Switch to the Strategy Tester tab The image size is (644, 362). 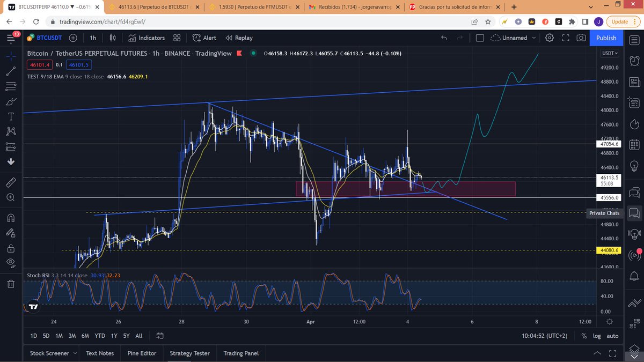coord(189,353)
